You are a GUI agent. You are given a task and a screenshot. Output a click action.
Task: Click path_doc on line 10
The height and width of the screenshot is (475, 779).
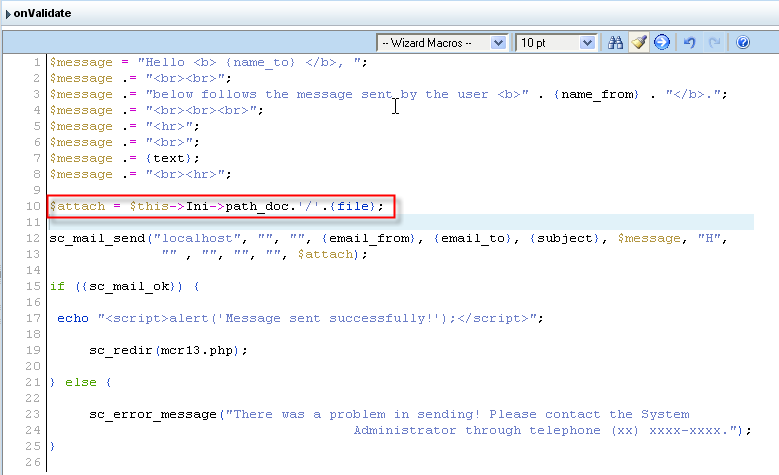pos(257,206)
